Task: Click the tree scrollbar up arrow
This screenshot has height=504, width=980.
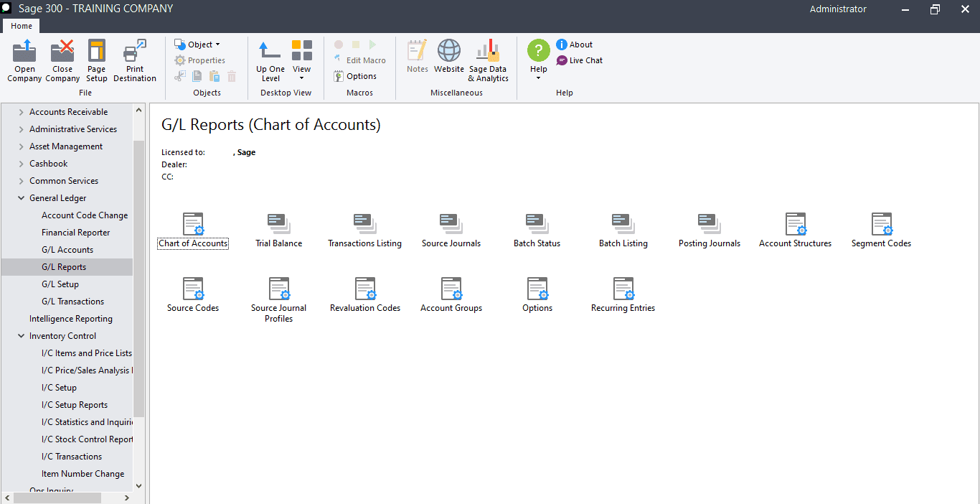Action: 139,110
